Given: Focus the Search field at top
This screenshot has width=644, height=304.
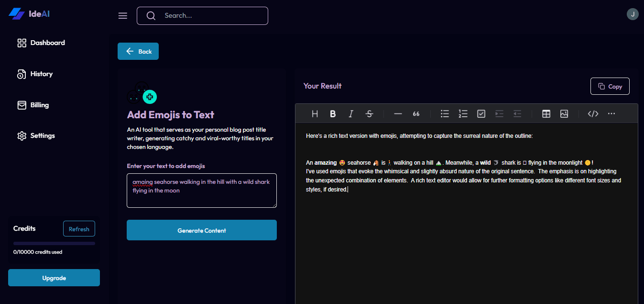Looking at the screenshot, I should (202, 16).
